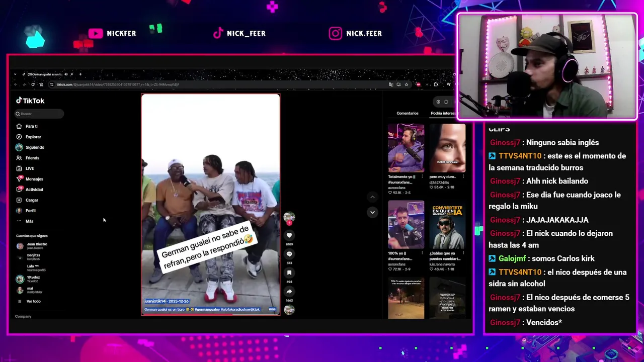The height and width of the screenshot is (362, 644).
Task: Open options menu for 'pero muy duro' video
Action: click(463, 177)
